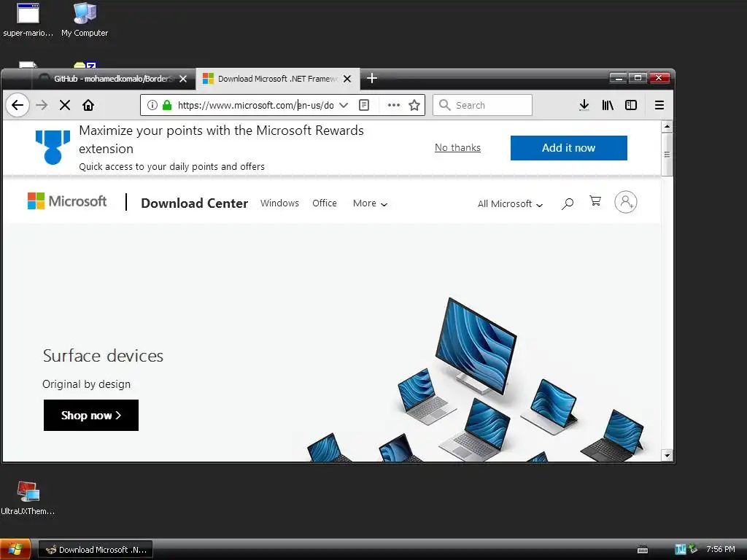Click the forward navigation arrow

click(42, 105)
